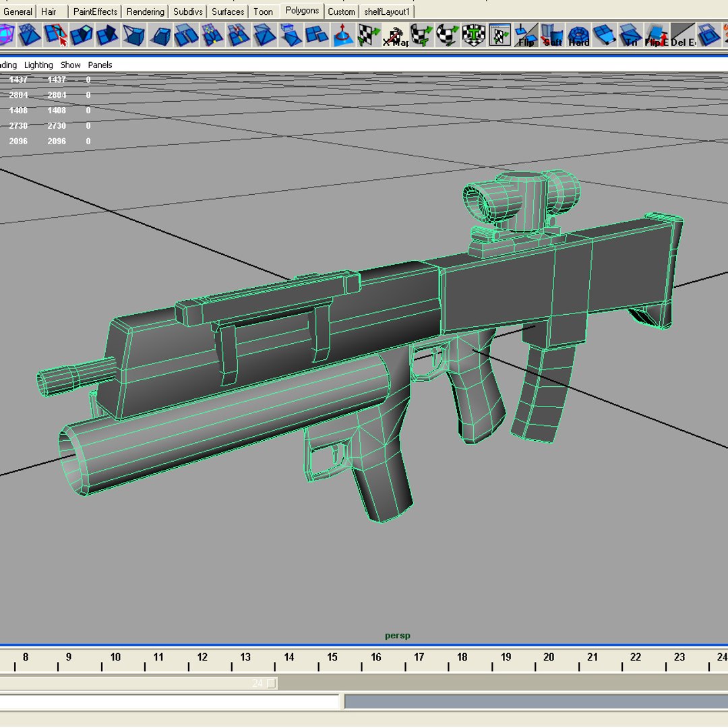The width and height of the screenshot is (728, 728).
Task: Click the range slider bar
Action: [x=140, y=684]
